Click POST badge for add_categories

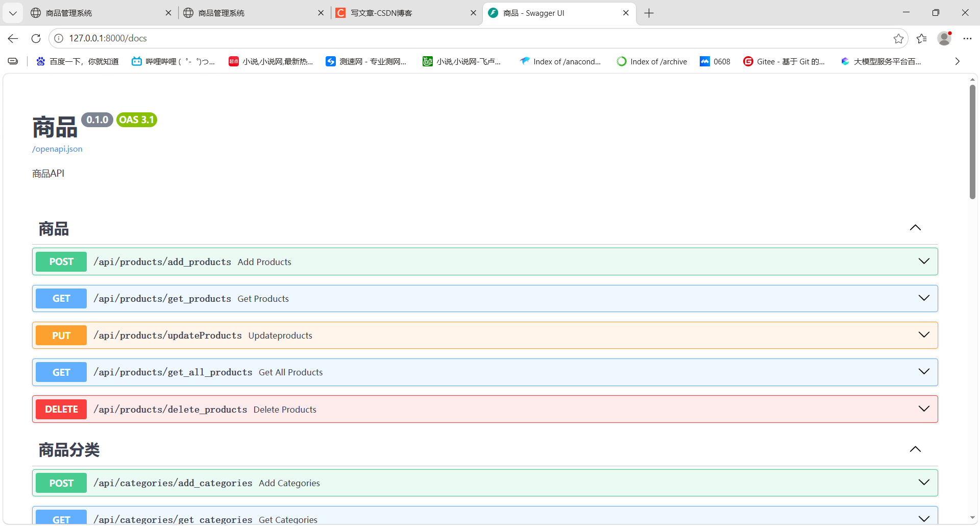click(x=61, y=483)
